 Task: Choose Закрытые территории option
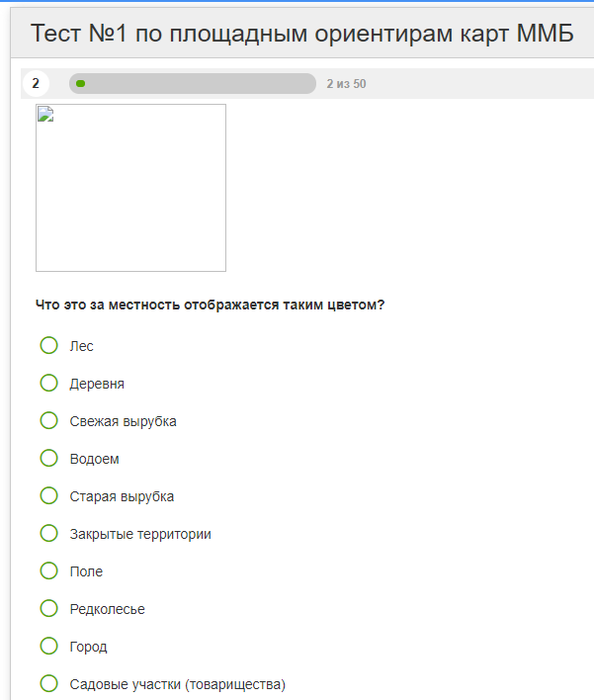click(x=48, y=533)
